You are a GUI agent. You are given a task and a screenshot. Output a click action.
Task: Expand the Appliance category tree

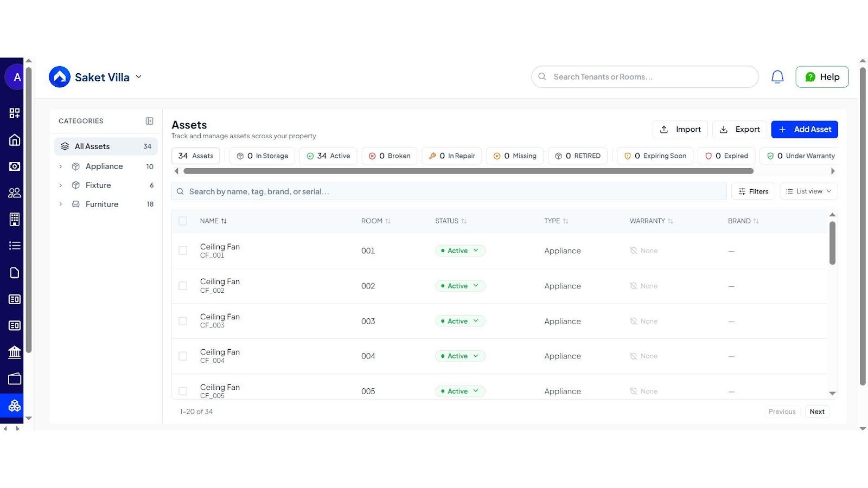(61, 166)
